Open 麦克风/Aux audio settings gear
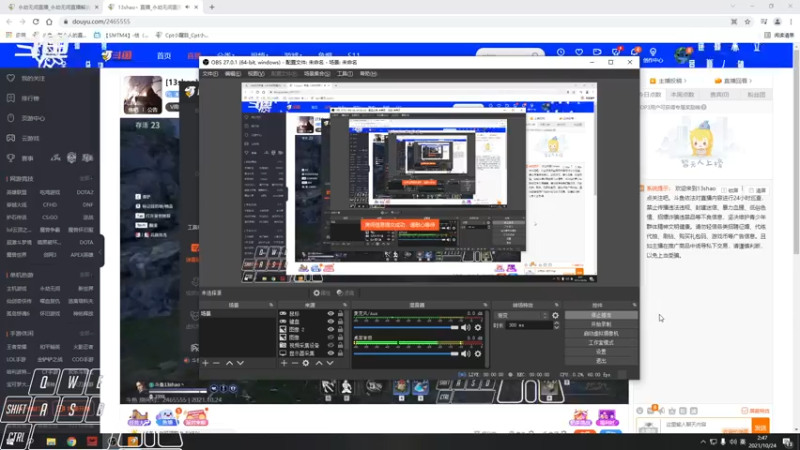The height and width of the screenshot is (450, 800). pos(478,328)
